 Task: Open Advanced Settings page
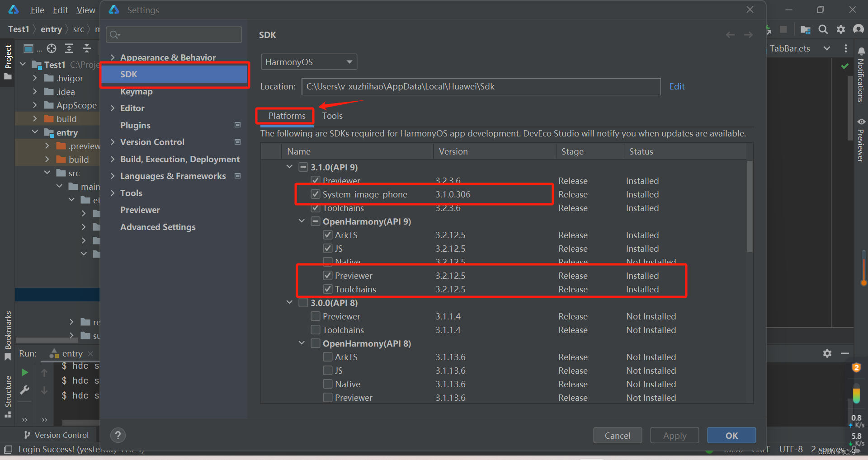pyautogui.click(x=158, y=227)
